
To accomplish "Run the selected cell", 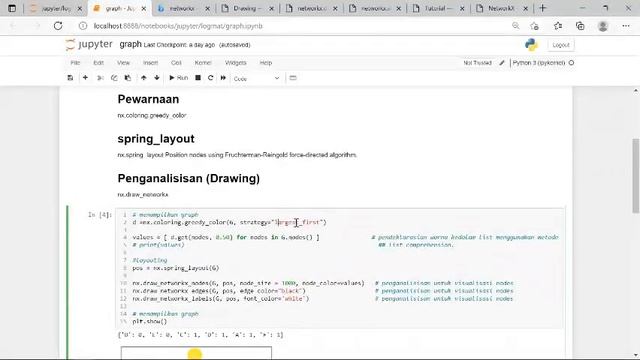I will point(179,78).
